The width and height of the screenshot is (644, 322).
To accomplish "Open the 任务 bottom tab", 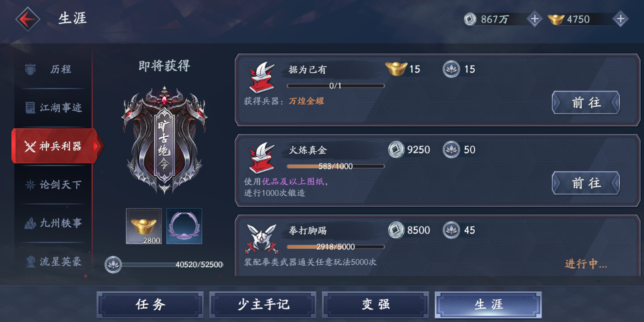I will pos(150,305).
